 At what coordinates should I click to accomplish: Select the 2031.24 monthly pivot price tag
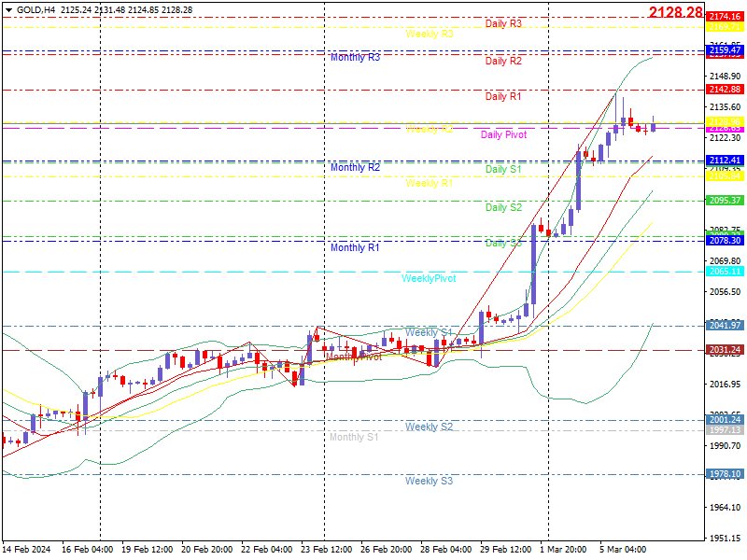point(725,350)
